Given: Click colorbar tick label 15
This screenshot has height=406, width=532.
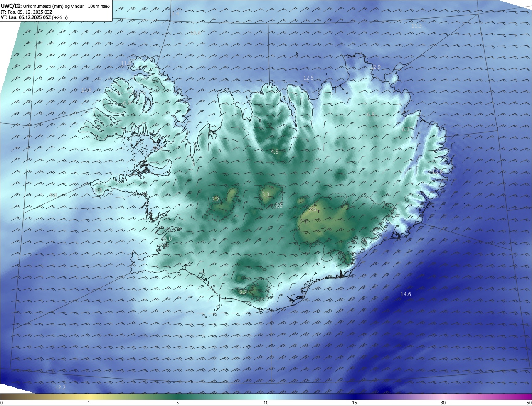Looking at the screenshot, I should (x=355, y=403).
